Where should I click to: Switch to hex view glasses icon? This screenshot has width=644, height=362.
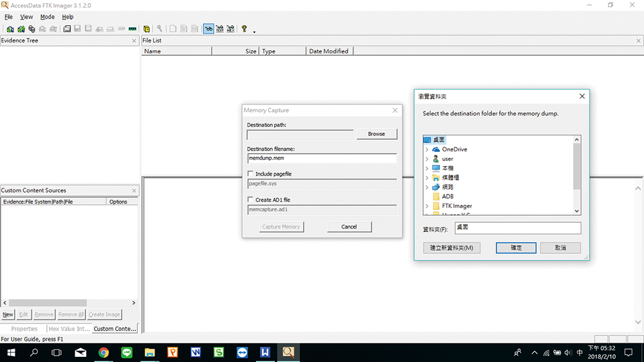click(x=231, y=29)
